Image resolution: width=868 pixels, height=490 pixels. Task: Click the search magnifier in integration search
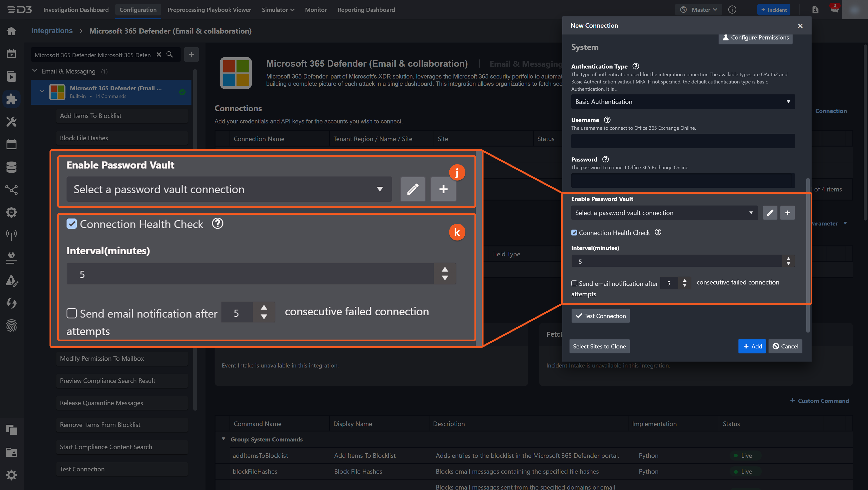[170, 55]
